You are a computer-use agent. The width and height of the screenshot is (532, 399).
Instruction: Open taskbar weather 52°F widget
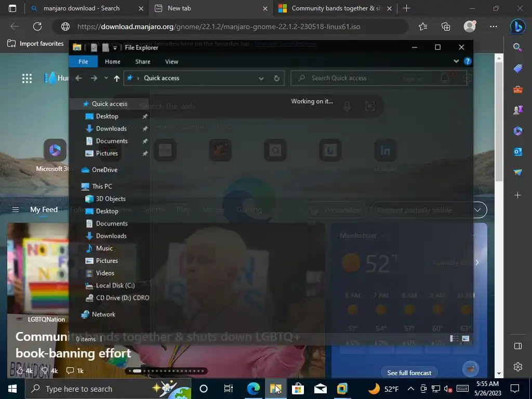383,389
